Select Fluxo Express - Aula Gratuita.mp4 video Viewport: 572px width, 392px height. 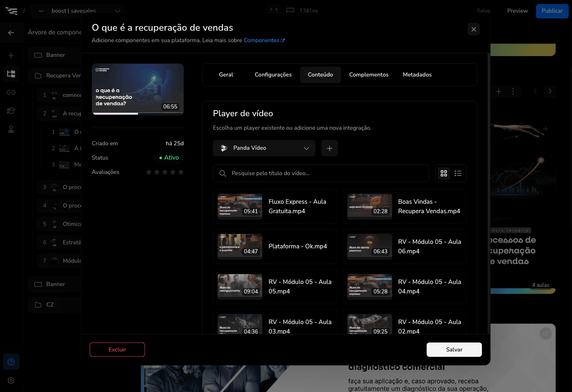pos(275,207)
